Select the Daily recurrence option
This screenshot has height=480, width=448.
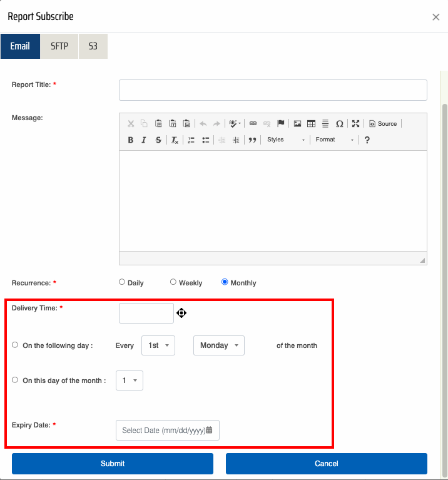click(x=122, y=282)
